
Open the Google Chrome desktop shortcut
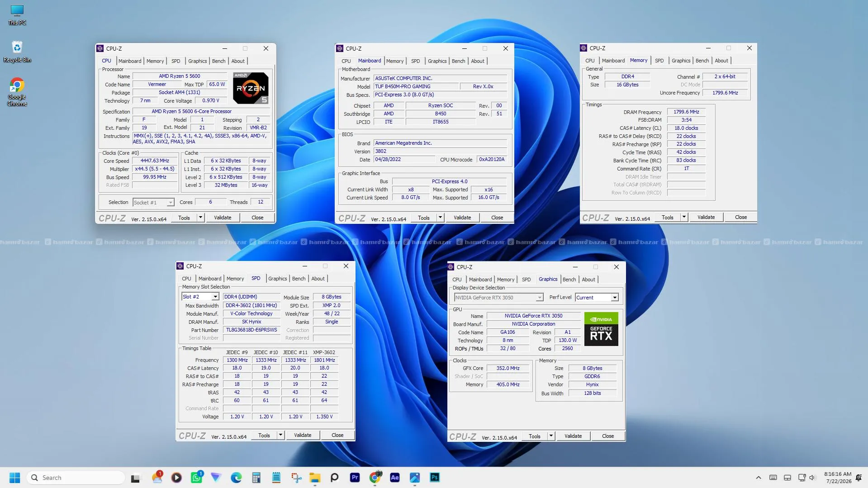[17, 92]
